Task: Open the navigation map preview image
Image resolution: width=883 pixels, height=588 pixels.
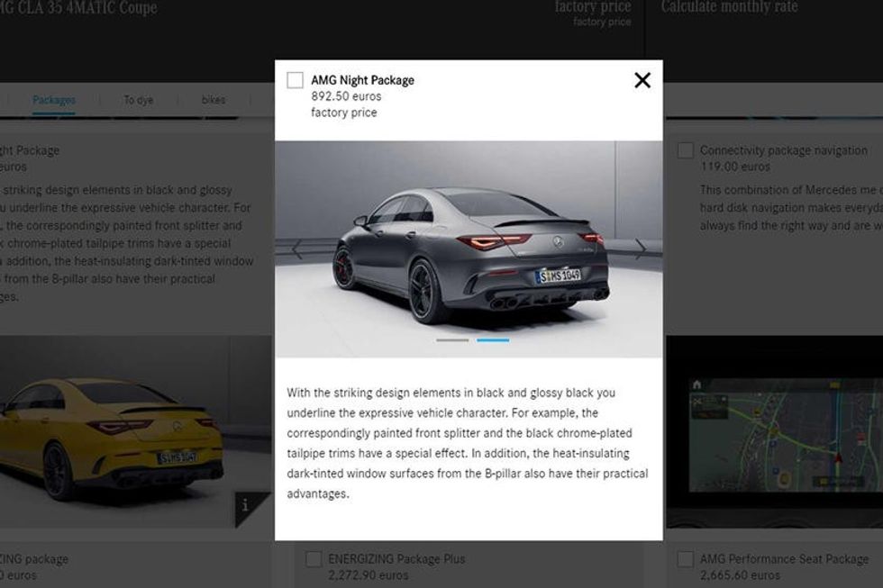Action: (774, 432)
